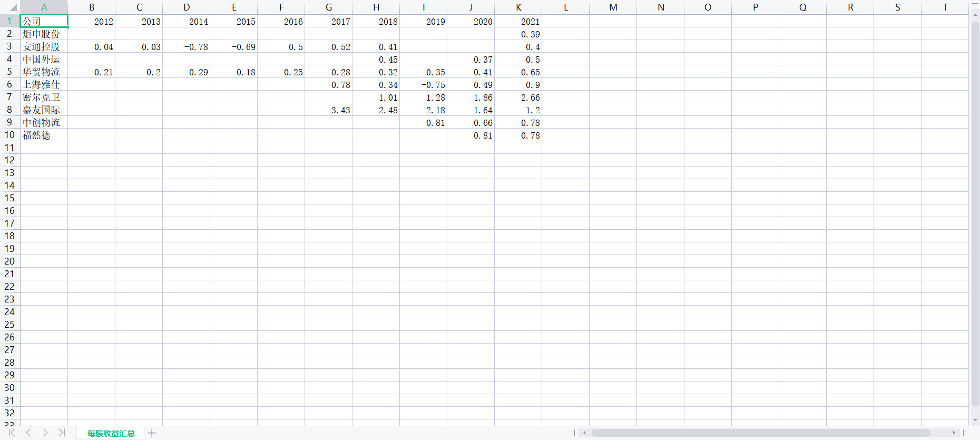The height and width of the screenshot is (440, 980).
Task: Click cell value 1.01 for 密尔克卫
Action: [x=376, y=97]
